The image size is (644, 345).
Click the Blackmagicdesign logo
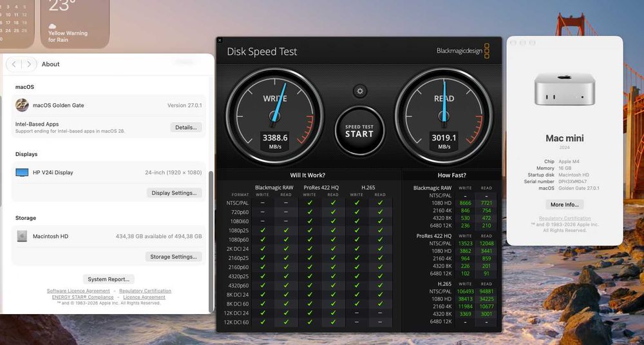point(463,51)
